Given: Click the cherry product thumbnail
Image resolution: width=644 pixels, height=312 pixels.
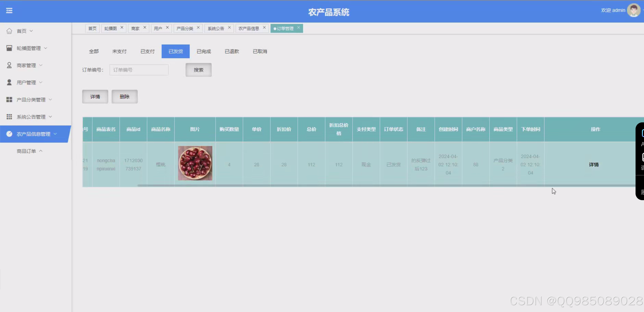Looking at the screenshot, I should tap(195, 163).
